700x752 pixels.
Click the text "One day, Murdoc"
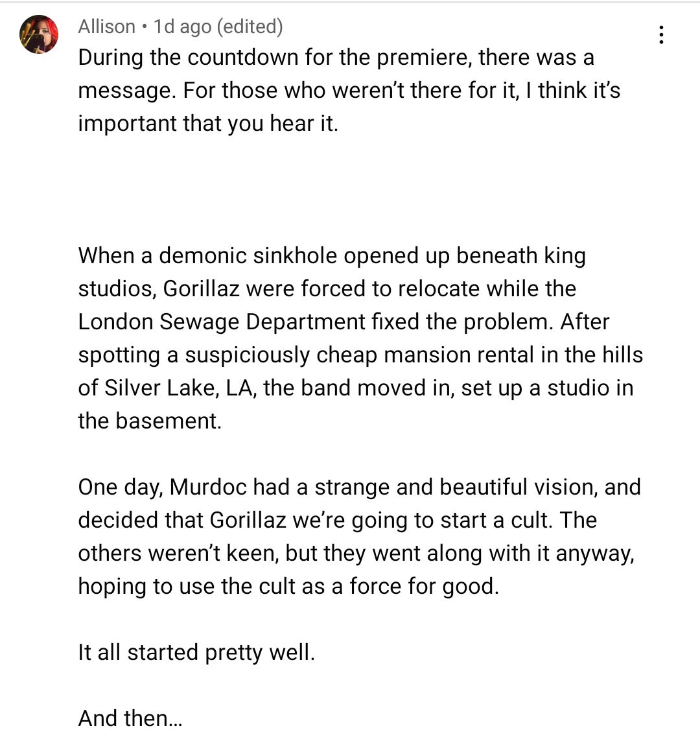pos(162,488)
